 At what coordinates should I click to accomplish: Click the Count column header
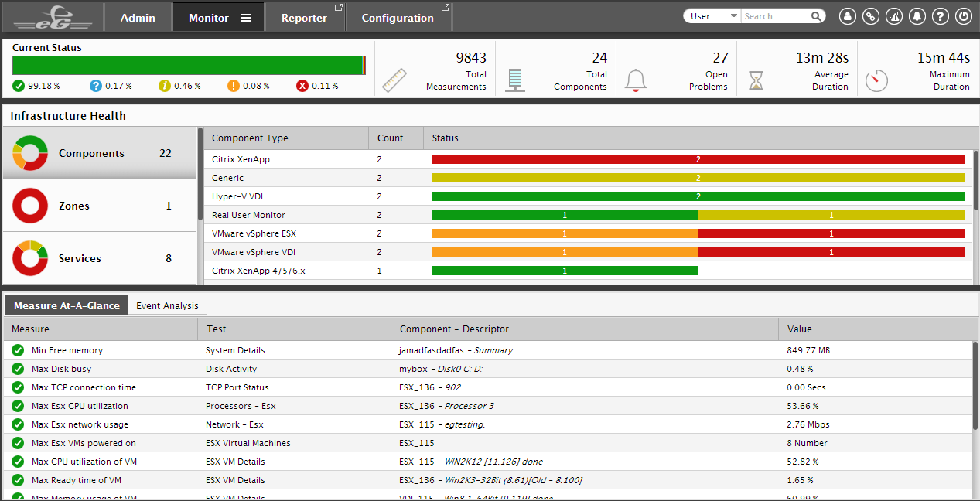point(396,138)
